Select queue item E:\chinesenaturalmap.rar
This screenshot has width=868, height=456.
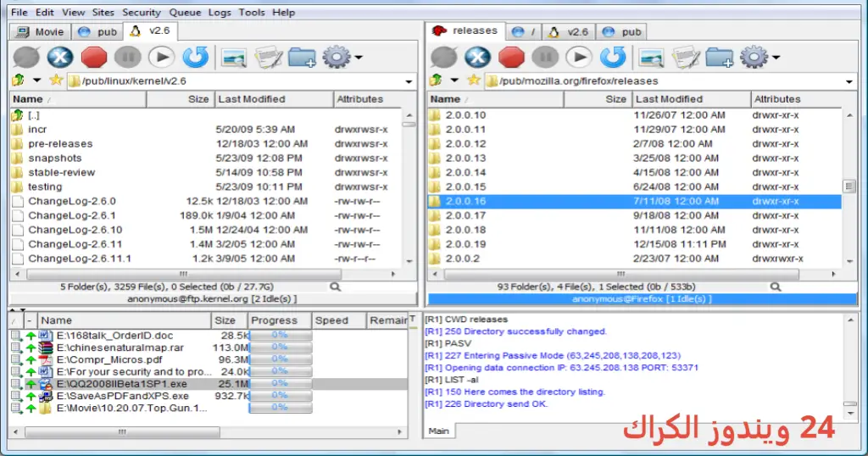tap(120, 348)
